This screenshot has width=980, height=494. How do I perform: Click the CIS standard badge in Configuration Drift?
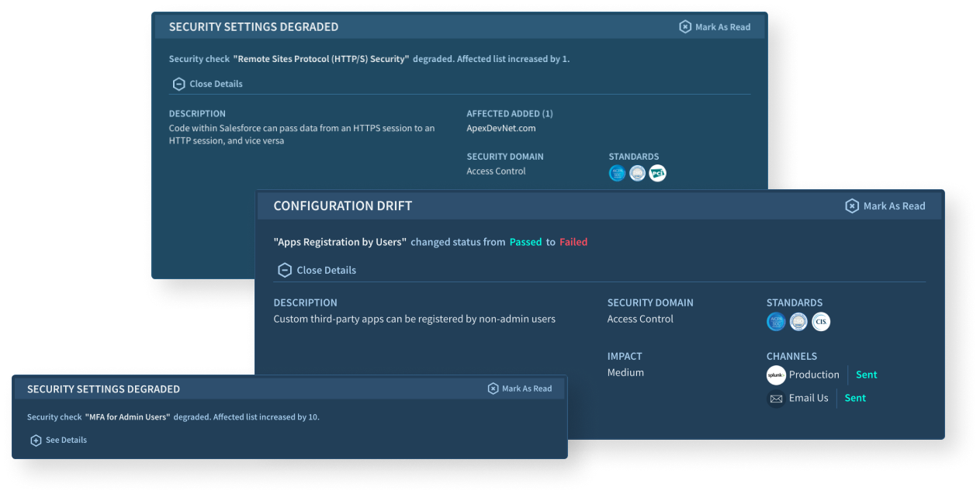coord(821,322)
